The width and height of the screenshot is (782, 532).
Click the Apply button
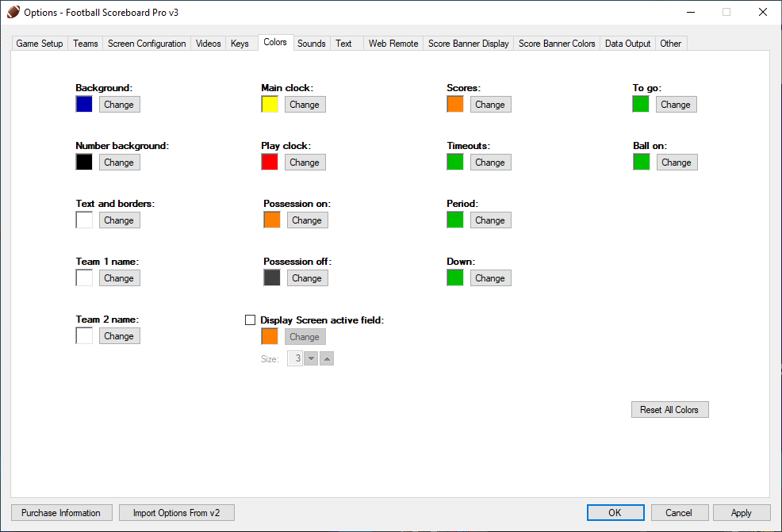(741, 513)
